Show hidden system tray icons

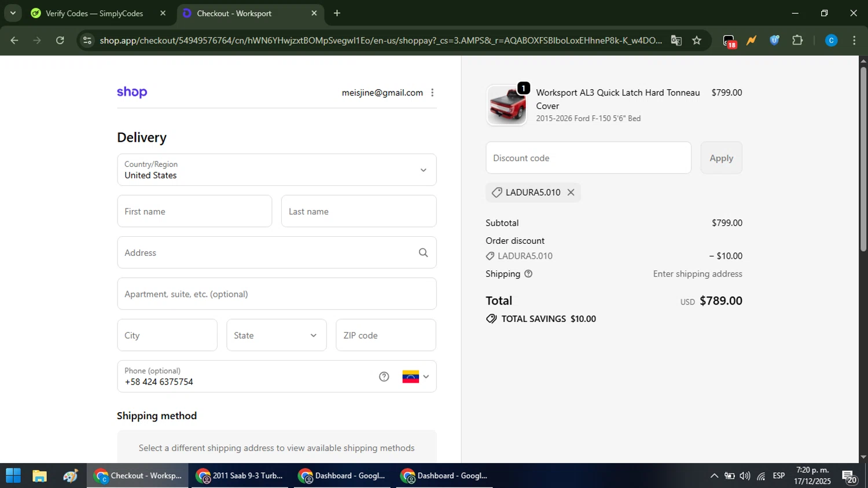click(x=714, y=476)
